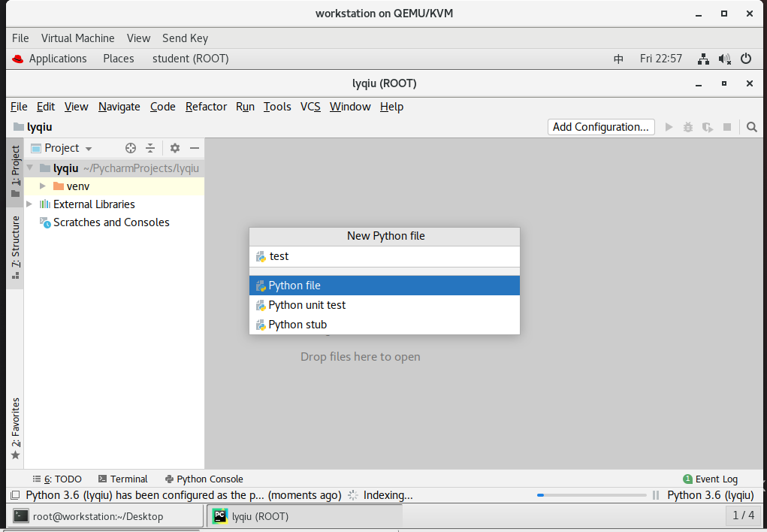Click the power icon in top bar
The image size is (767, 532).
click(x=746, y=59)
